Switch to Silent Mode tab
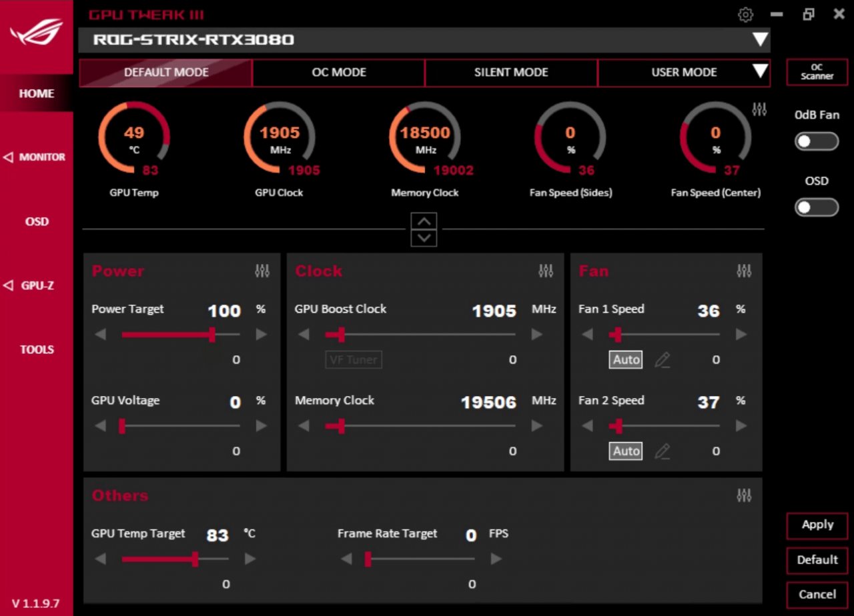This screenshot has width=854, height=616. tap(511, 73)
